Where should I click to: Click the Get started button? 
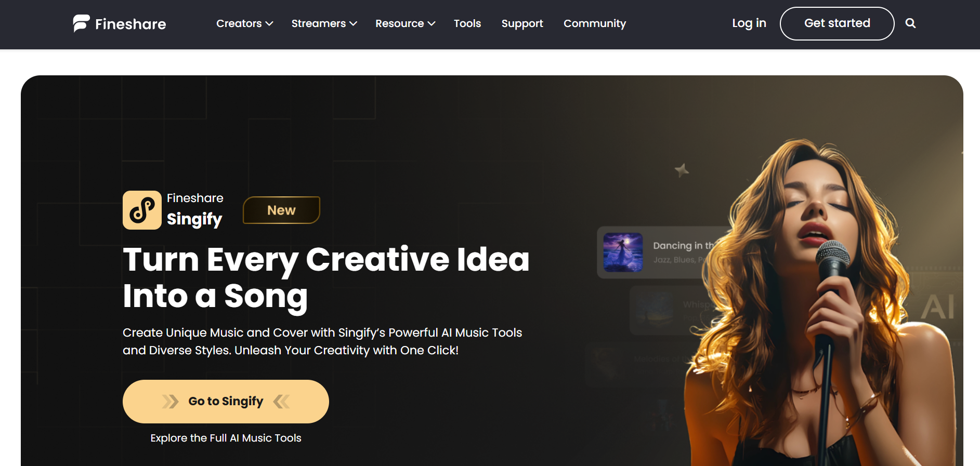(x=837, y=23)
